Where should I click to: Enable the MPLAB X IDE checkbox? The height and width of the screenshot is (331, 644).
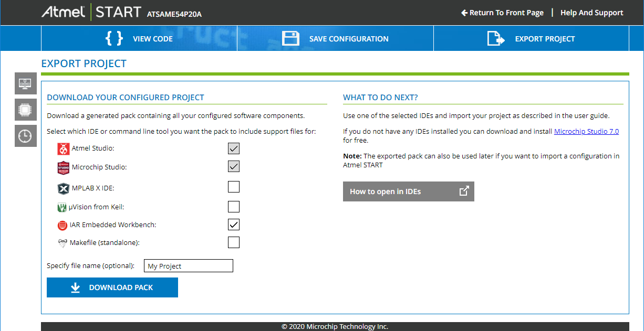(x=234, y=187)
